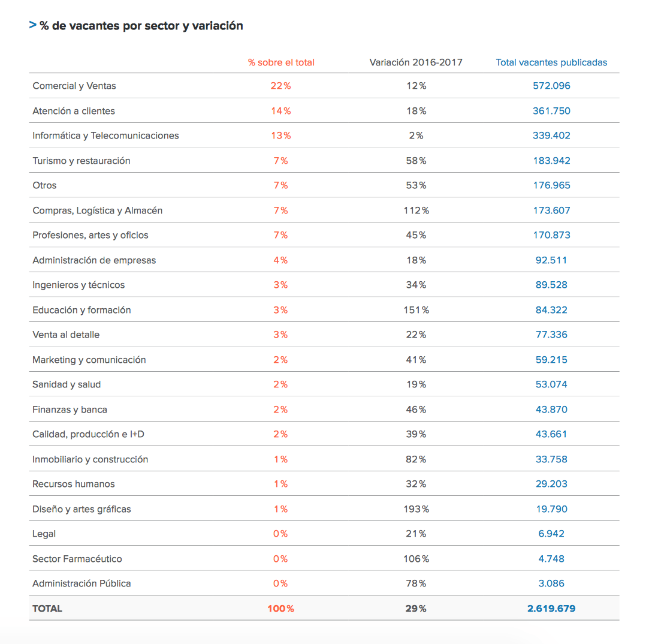Click the '% sobre el total' column header
The image size is (664, 644).
point(281,62)
